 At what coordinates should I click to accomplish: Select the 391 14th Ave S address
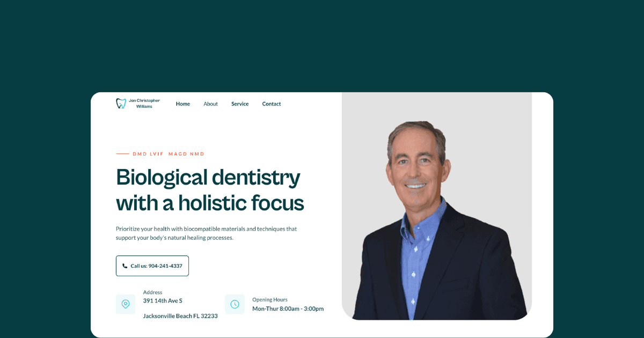click(163, 301)
